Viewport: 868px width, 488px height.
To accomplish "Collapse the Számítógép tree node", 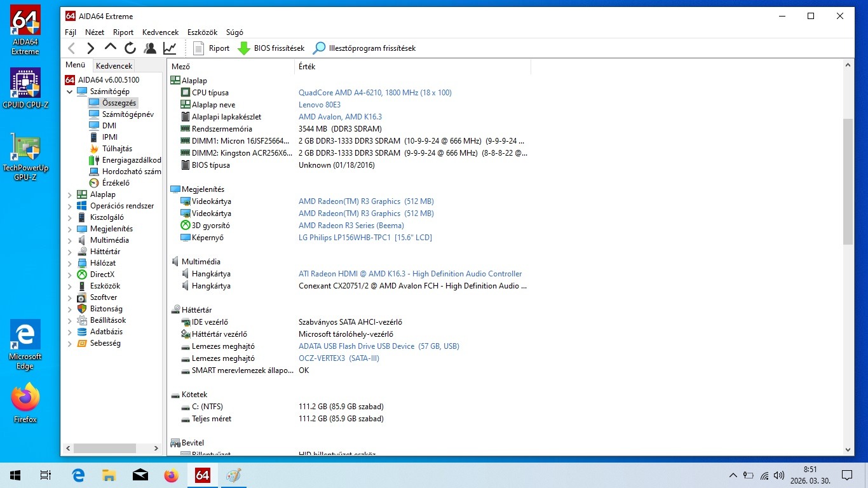I will tap(70, 91).
